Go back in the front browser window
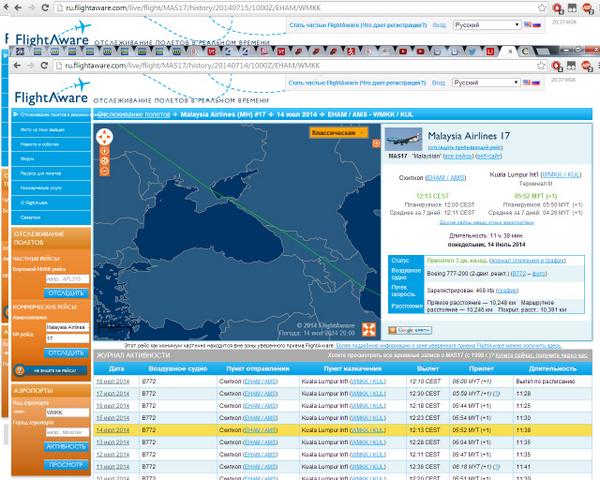 coord(17,65)
